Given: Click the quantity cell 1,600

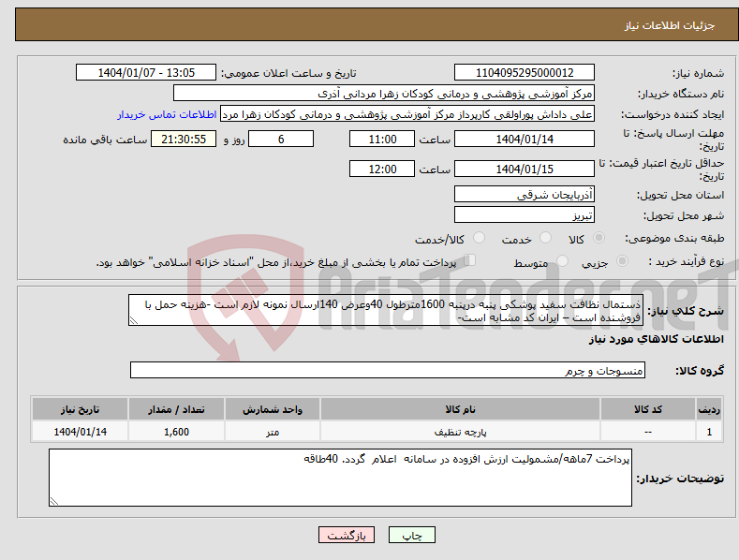Looking at the screenshot, I should click(x=176, y=432).
